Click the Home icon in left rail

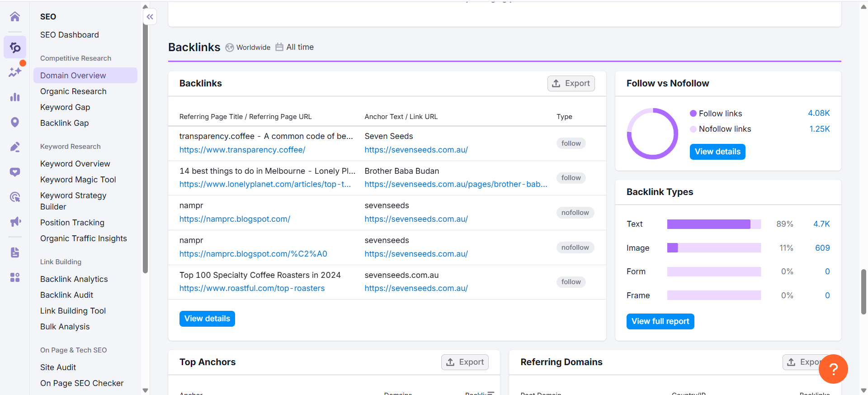tap(15, 17)
